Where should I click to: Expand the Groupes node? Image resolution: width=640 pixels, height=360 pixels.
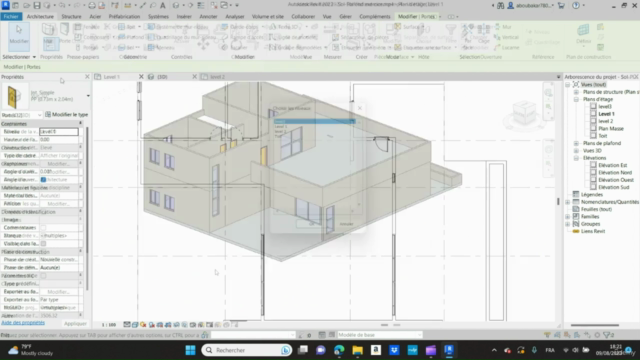coord(568,224)
